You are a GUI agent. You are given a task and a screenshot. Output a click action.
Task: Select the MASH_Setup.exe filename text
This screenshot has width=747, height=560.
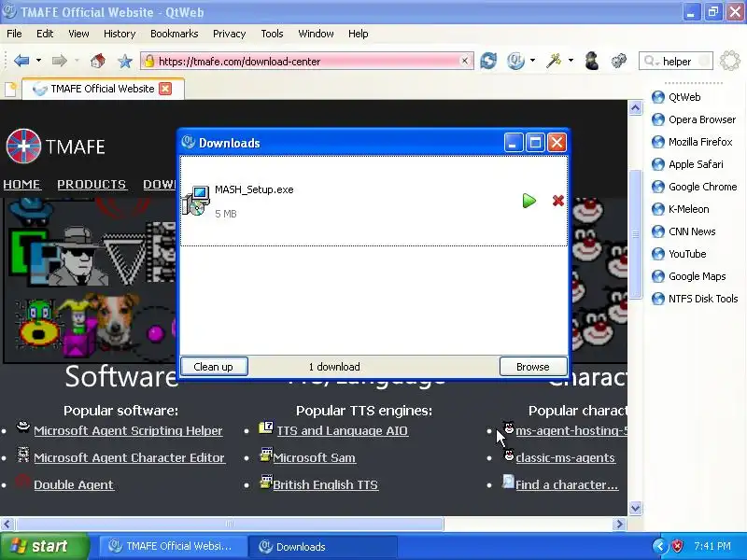pyautogui.click(x=254, y=189)
